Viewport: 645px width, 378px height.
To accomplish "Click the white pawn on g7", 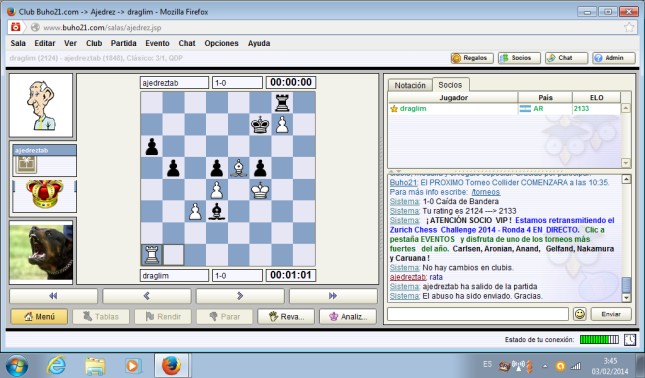I will [282, 124].
